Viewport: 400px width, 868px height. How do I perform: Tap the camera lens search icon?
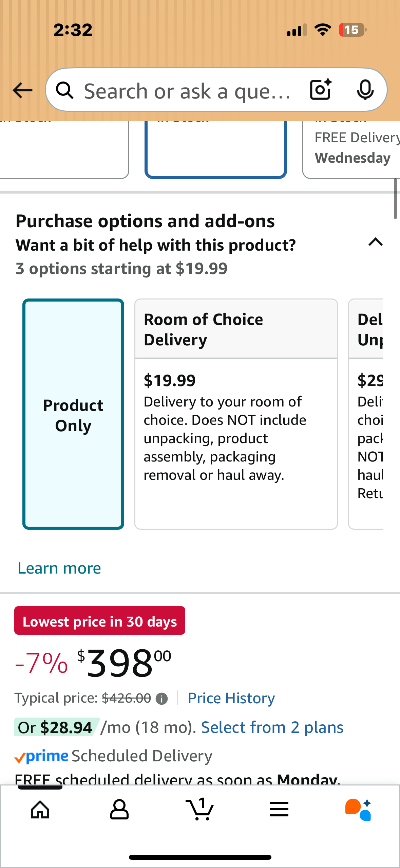click(321, 90)
